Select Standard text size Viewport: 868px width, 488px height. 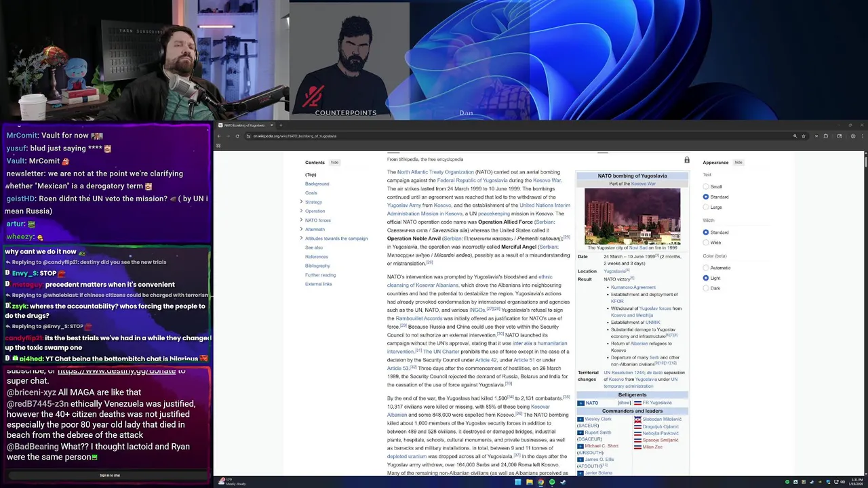point(706,197)
